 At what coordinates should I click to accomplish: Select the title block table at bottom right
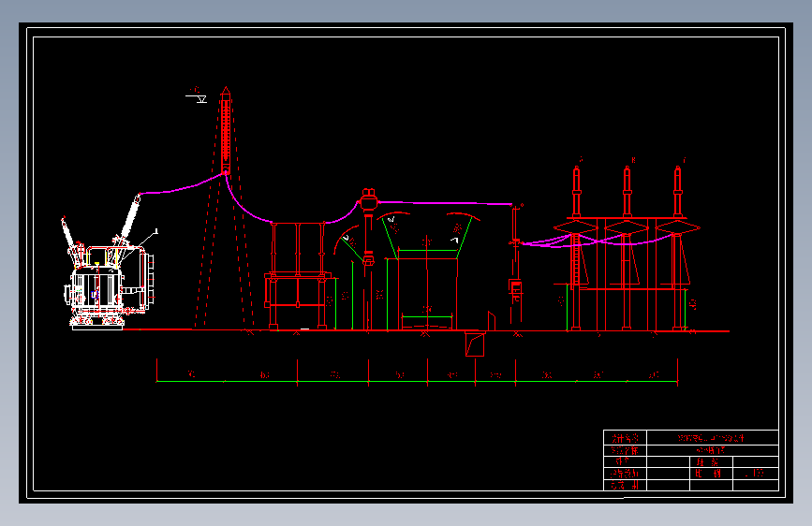tap(691, 460)
